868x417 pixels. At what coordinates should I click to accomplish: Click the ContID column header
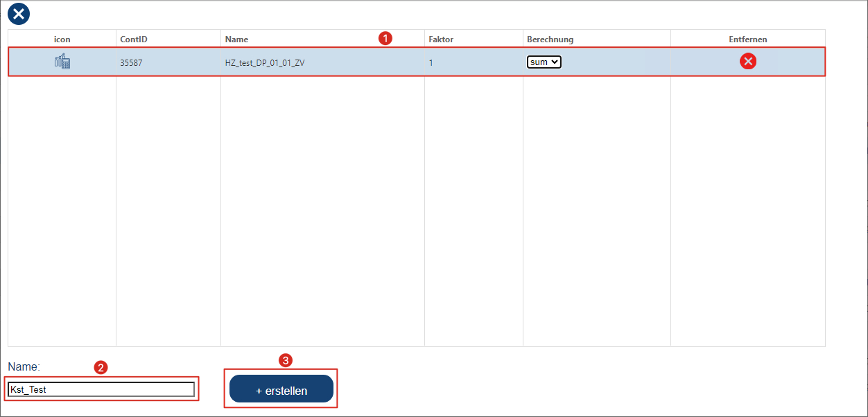(134, 39)
